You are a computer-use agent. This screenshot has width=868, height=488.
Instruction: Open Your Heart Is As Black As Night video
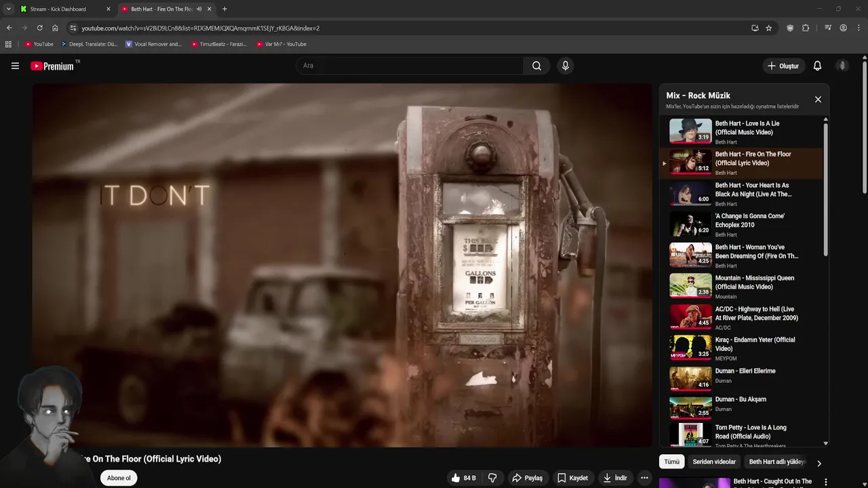click(x=743, y=194)
